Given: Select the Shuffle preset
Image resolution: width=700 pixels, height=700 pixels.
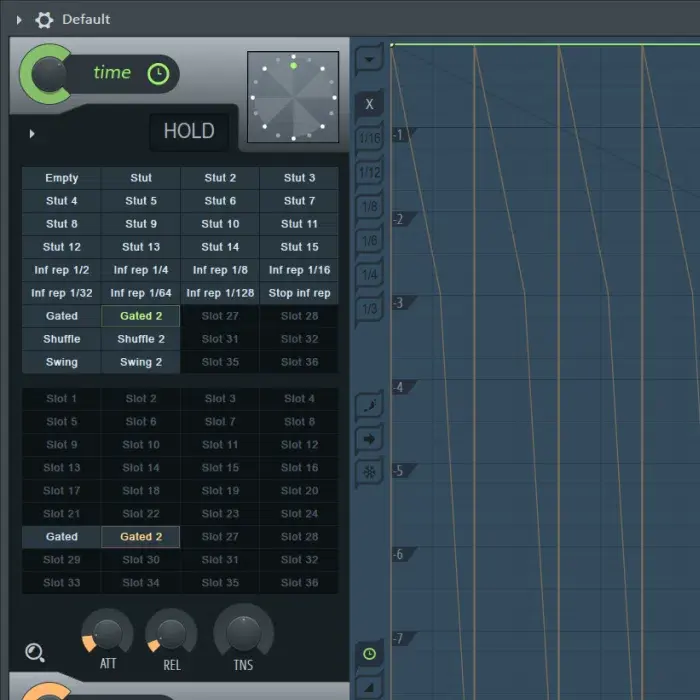Looking at the screenshot, I should tap(62, 339).
